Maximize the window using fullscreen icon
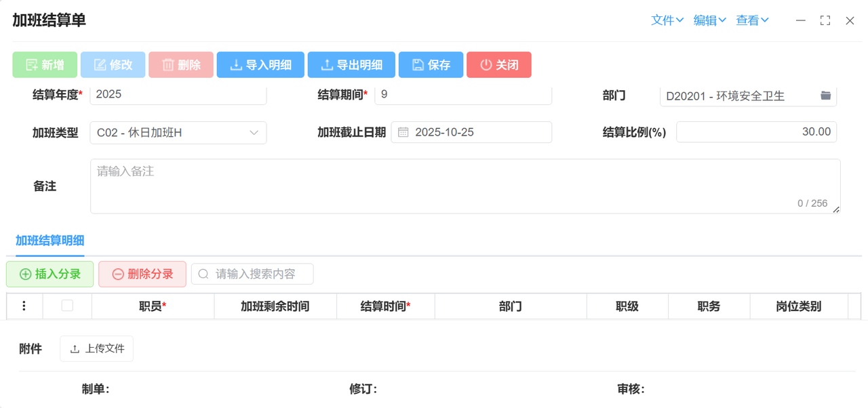Image resolution: width=868 pixels, height=408 pixels. [825, 20]
